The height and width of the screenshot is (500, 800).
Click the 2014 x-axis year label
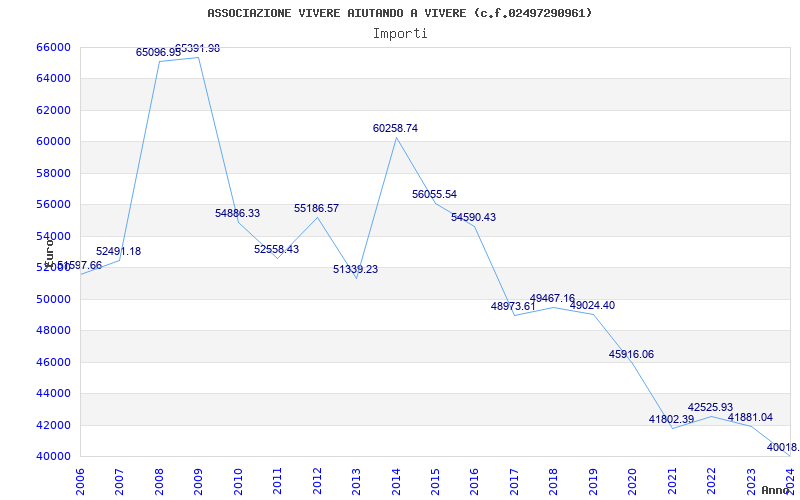pyautogui.click(x=396, y=480)
